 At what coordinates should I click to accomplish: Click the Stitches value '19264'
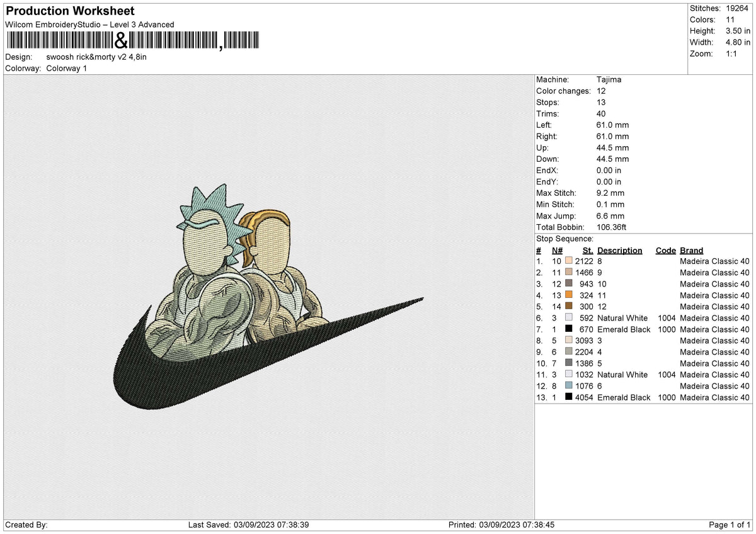[736, 8]
